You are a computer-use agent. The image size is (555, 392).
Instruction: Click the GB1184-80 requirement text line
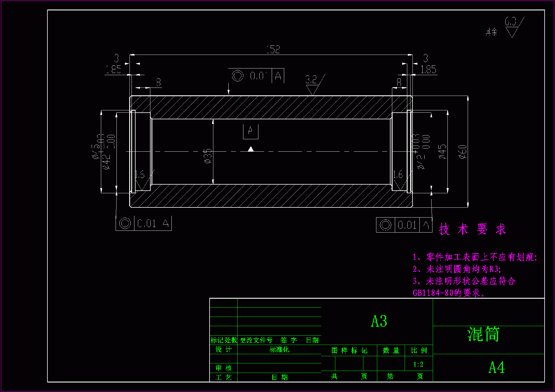pyautogui.click(x=449, y=293)
